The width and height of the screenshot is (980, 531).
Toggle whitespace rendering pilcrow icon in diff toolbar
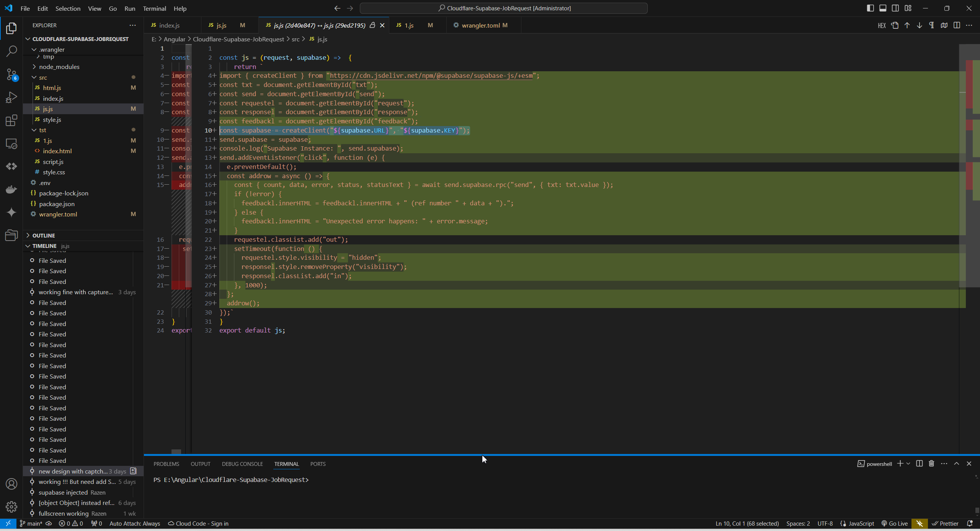click(931, 25)
